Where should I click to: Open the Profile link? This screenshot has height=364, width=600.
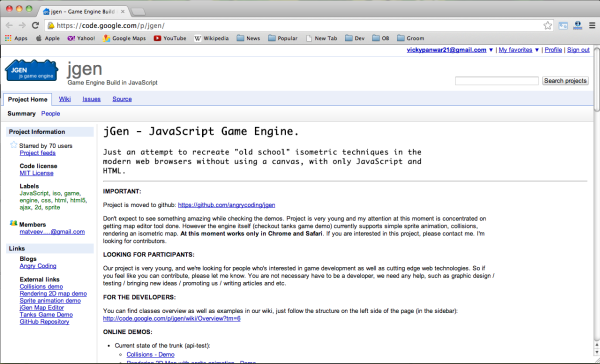[553, 50]
